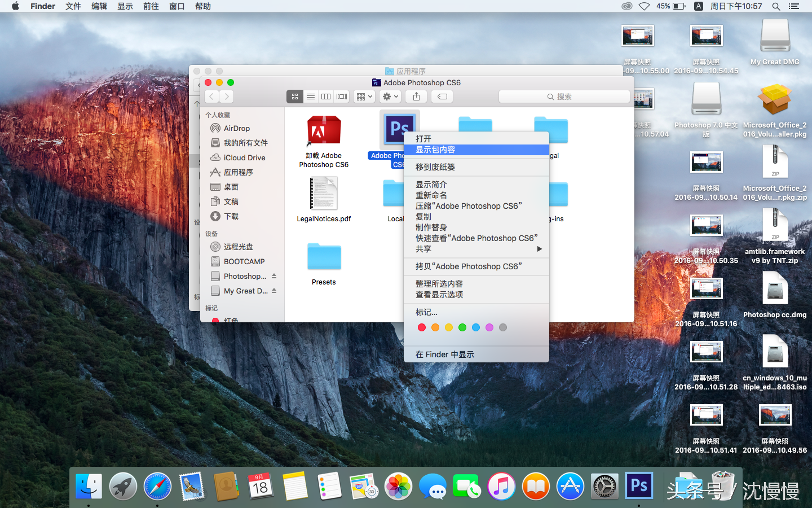Open 下载 folder in sidebar
This screenshot has width=812, height=508.
tap(231, 216)
